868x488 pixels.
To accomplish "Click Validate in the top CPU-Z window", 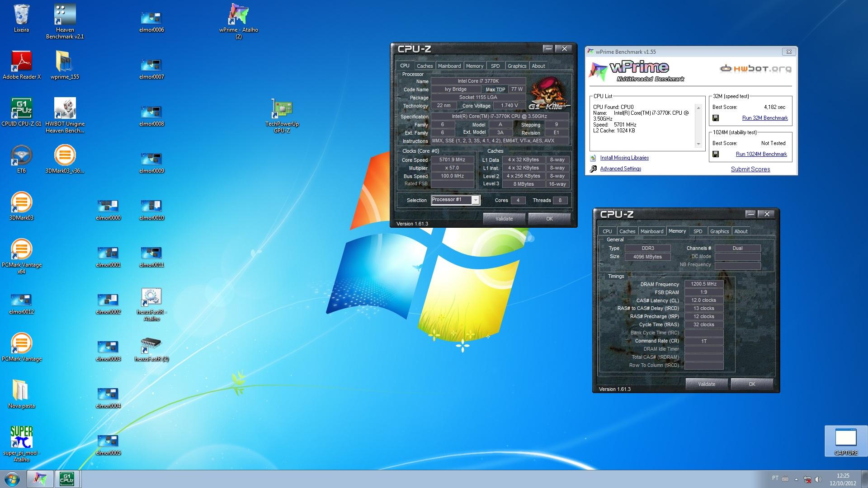I will pyautogui.click(x=504, y=219).
